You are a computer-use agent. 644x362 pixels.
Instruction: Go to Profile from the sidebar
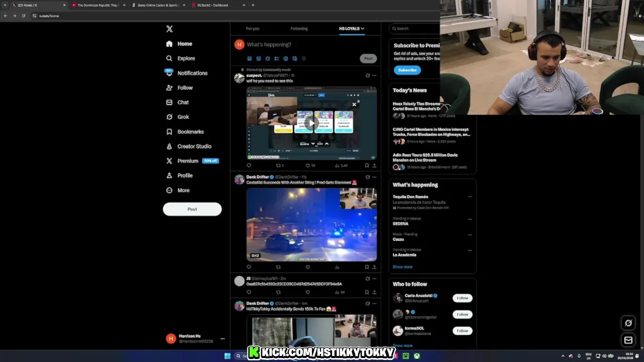180,175
